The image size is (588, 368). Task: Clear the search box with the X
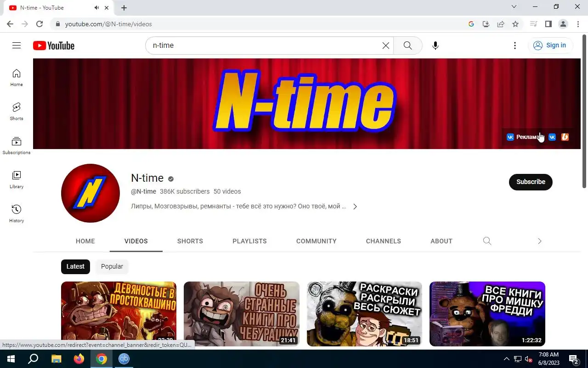[x=386, y=46]
